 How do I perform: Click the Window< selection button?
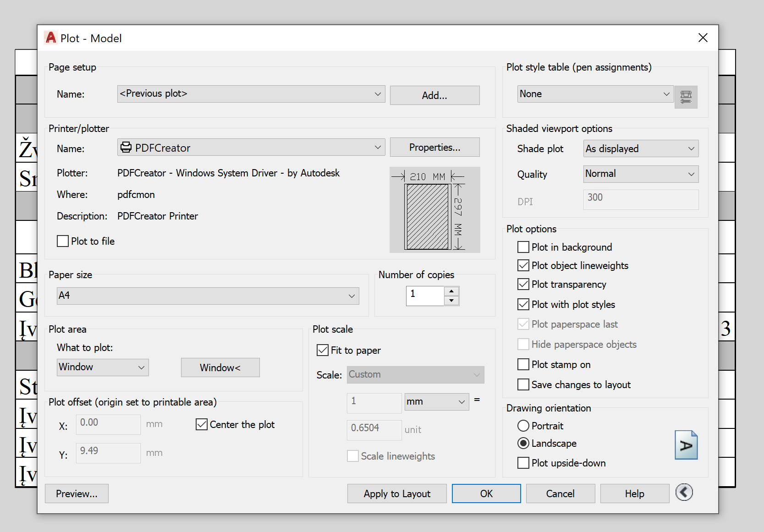point(220,367)
